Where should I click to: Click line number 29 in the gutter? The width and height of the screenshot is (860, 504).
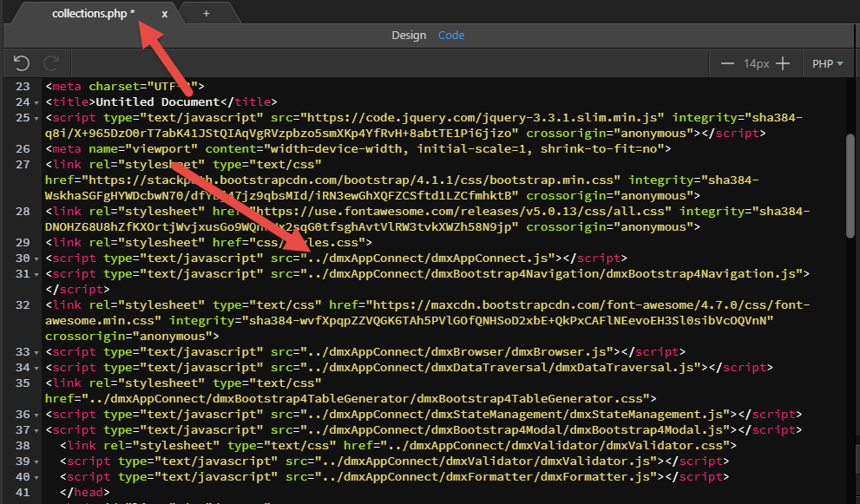pyautogui.click(x=23, y=242)
